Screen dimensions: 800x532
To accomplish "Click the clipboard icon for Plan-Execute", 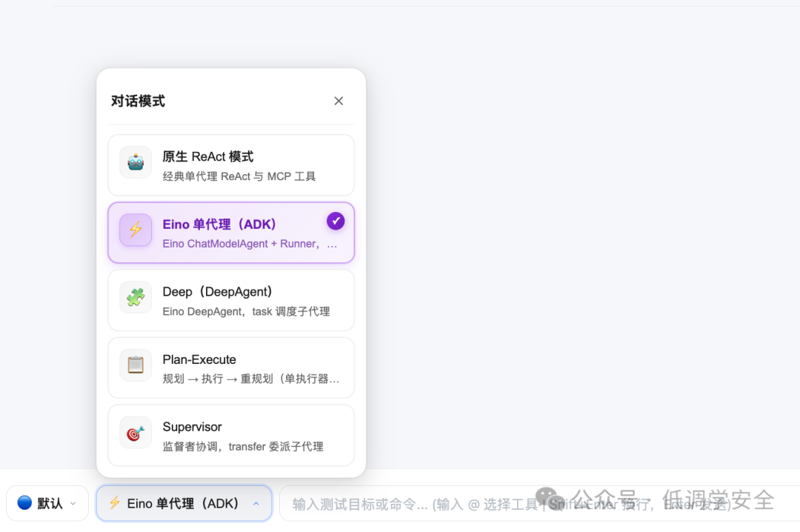I will pyautogui.click(x=136, y=365).
